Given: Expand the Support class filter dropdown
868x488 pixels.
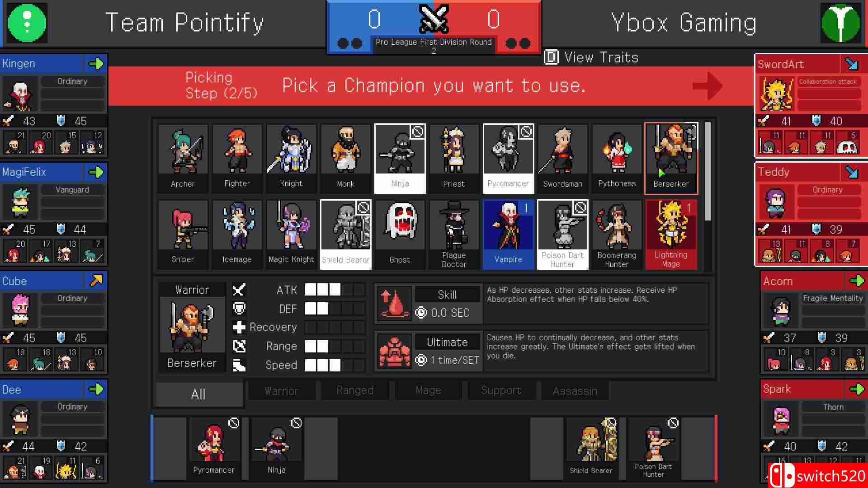Looking at the screenshot, I should pos(501,390).
